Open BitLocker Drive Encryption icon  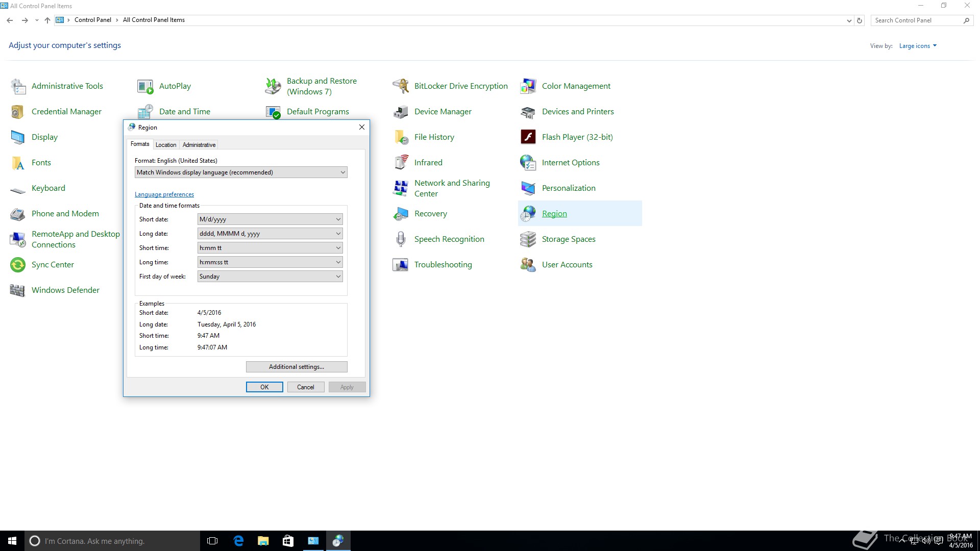point(401,86)
